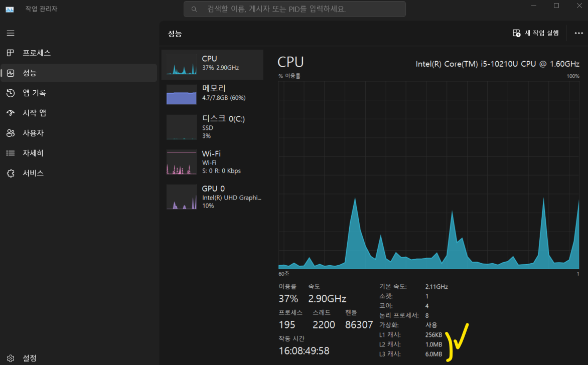This screenshot has height=365, width=588.
Task: Click the 16:08:49:58 작동 시간 value
Action: (x=304, y=351)
